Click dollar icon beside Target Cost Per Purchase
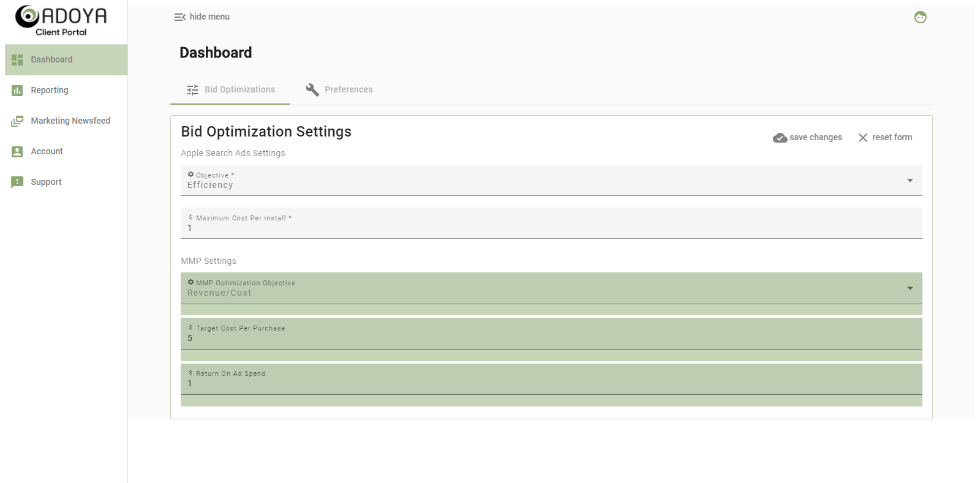The height and width of the screenshot is (483, 980). point(190,328)
